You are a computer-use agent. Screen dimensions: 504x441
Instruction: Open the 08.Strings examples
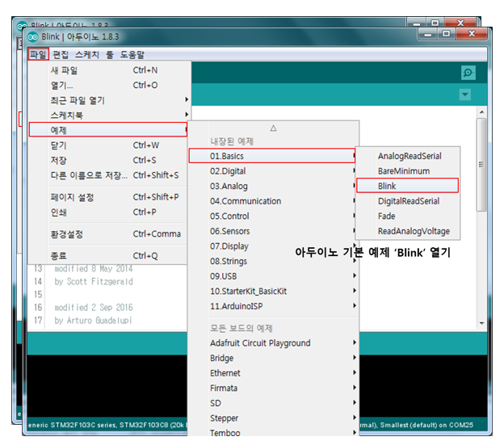[x=273, y=262]
